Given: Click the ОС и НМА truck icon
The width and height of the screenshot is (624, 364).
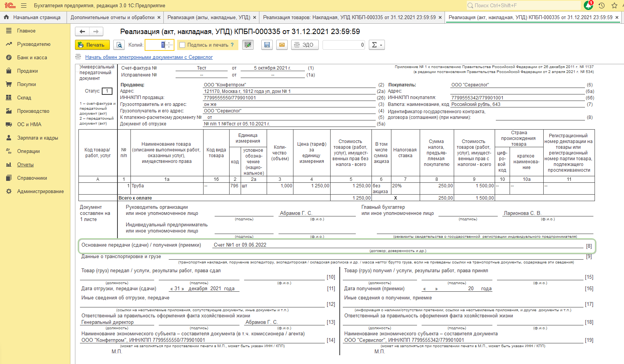Looking at the screenshot, I should point(9,125).
